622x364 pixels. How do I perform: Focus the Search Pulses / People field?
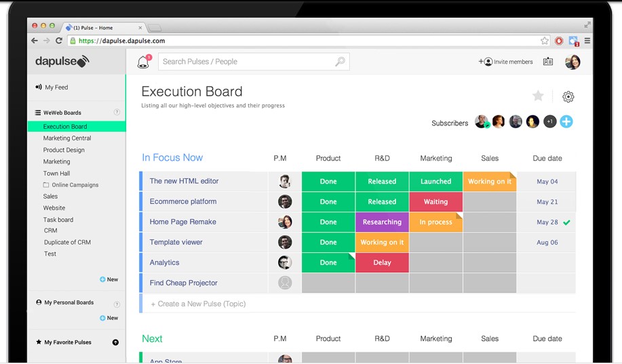254,62
